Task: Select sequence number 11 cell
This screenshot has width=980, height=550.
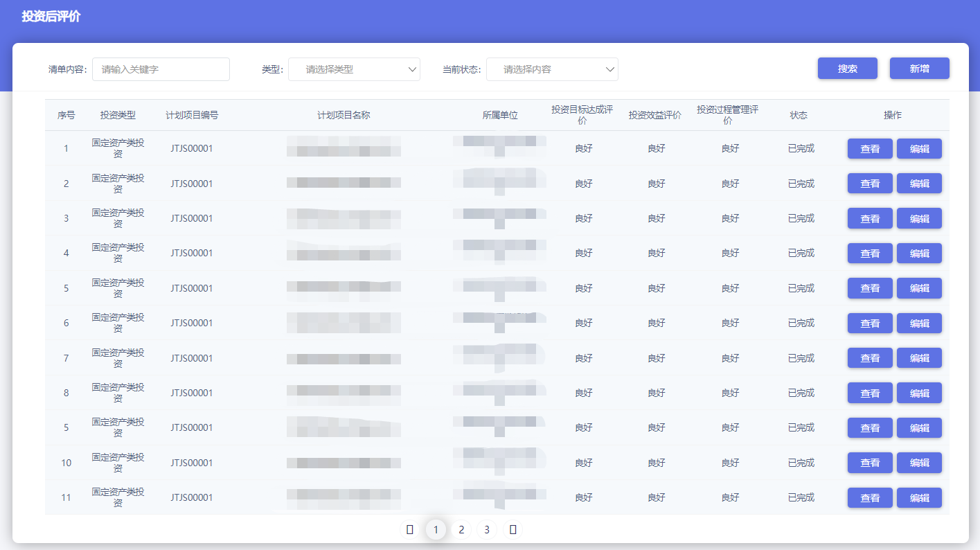Action: [66, 497]
